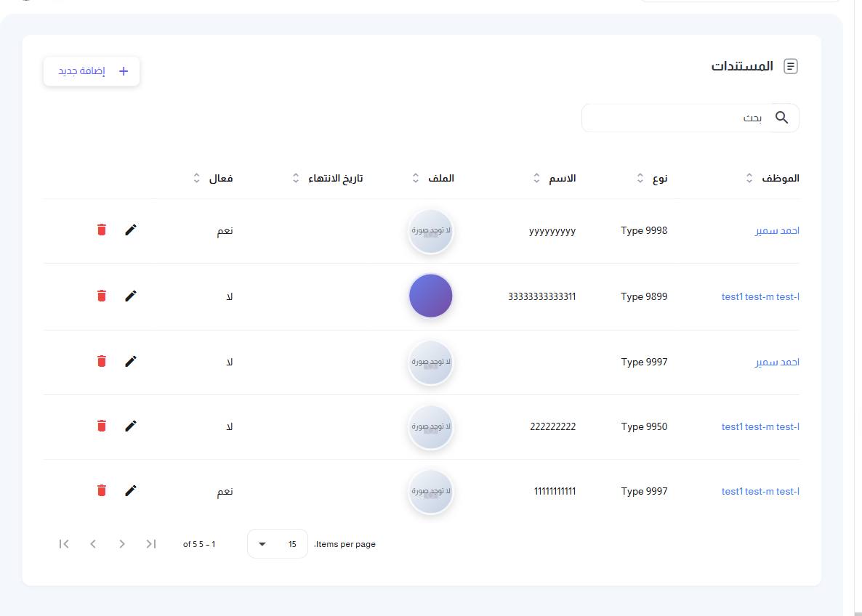Delete the 33333333333311 document row
Viewport: 862px width, 616px height.
point(102,296)
